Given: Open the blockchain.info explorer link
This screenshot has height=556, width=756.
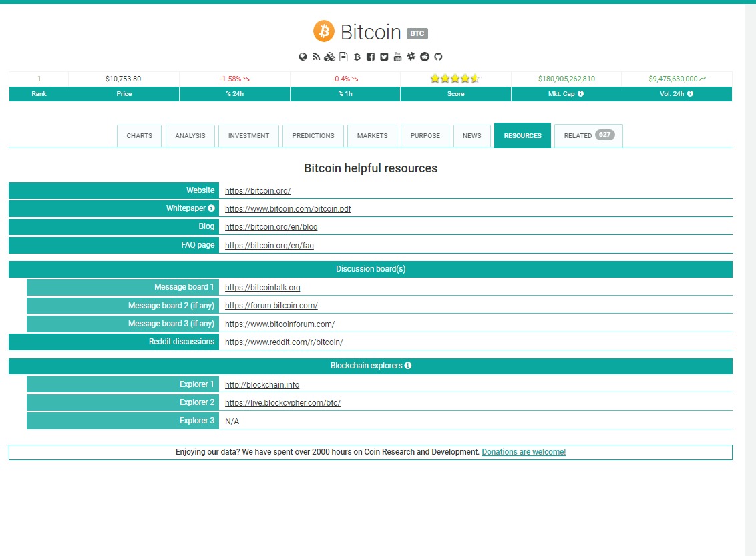Looking at the screenshot, I should pyautogui.click(x=262, y=385).
